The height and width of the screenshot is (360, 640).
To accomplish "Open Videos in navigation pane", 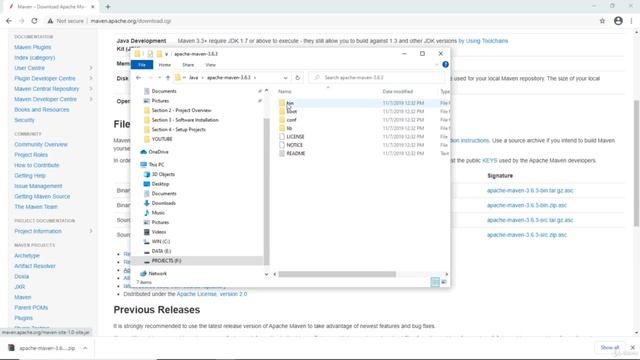I will 159,232.
